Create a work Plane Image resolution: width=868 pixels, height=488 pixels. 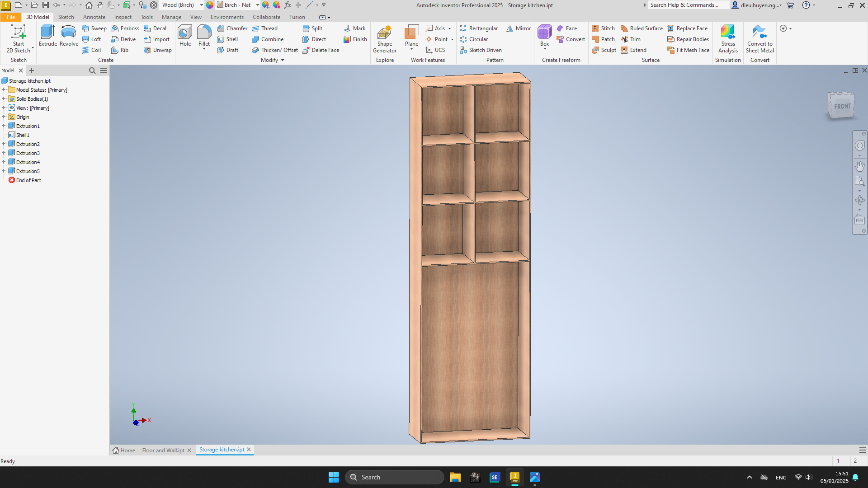pos(411,35)
